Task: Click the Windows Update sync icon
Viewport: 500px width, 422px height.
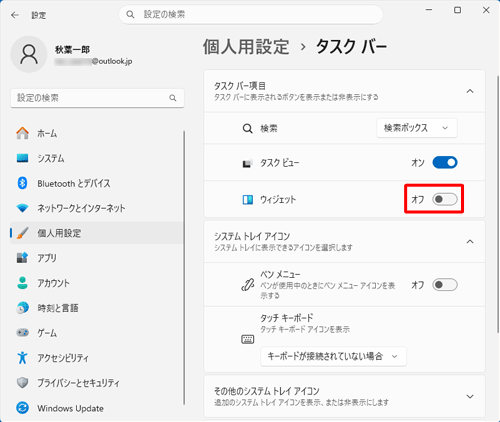Action: pyautogui.click(x=22, y=408)
